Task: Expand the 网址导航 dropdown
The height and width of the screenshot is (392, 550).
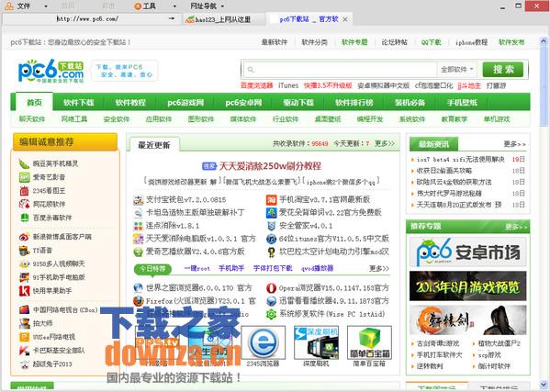Action: pos(222,6)
